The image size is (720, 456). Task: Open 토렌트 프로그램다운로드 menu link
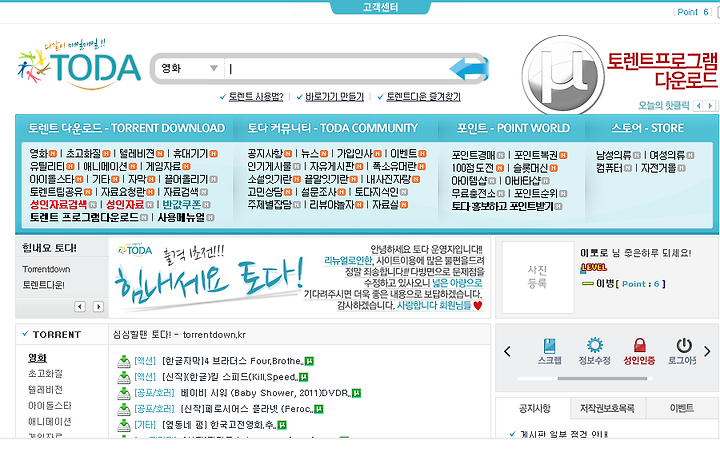click(84, 217)
